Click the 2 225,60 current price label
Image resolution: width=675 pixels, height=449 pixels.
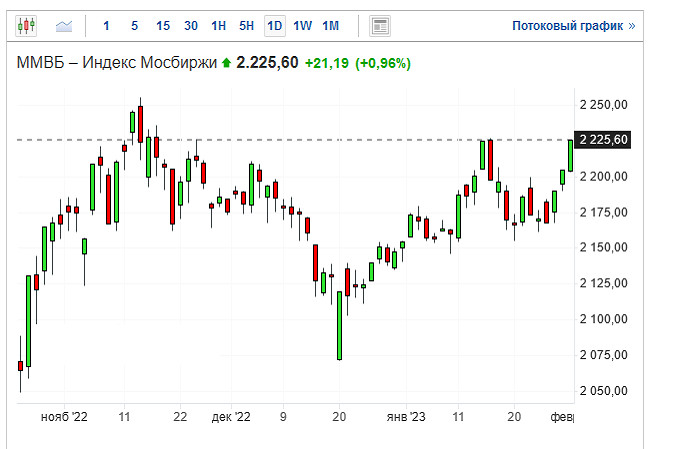[x=603, y=140]
